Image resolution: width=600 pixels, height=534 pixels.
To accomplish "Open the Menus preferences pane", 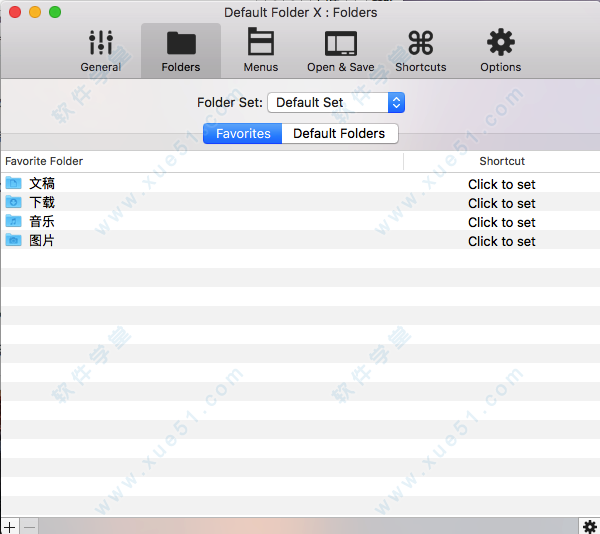I will (261, 51).
